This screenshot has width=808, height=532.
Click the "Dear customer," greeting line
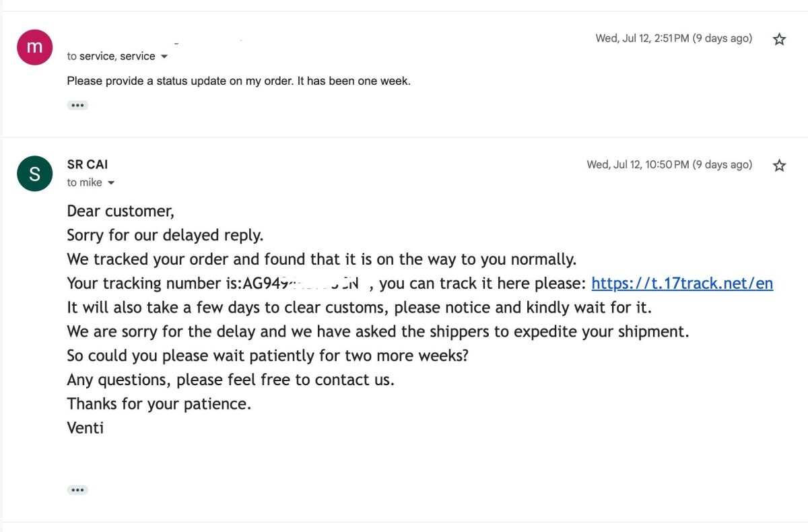121,211
